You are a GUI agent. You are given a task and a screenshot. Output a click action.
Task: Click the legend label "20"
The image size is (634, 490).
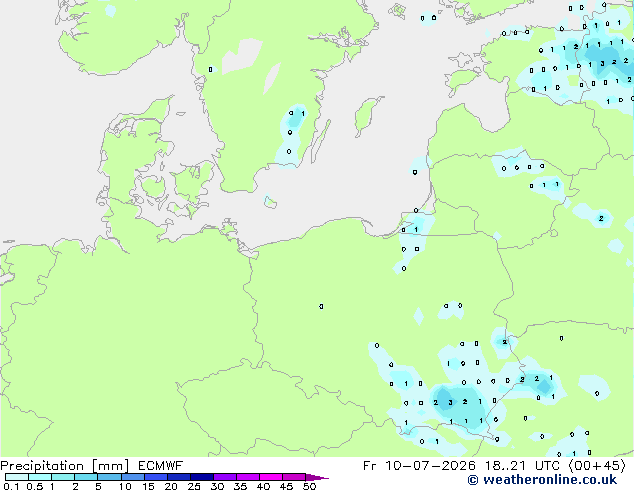[x=171, y=486]
